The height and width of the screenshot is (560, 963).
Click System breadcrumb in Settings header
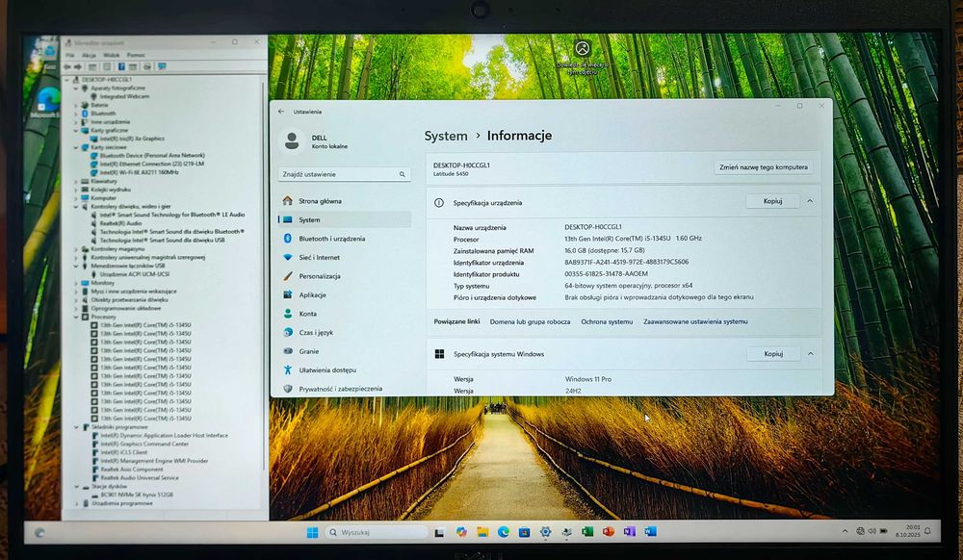(x=446, y=136)
